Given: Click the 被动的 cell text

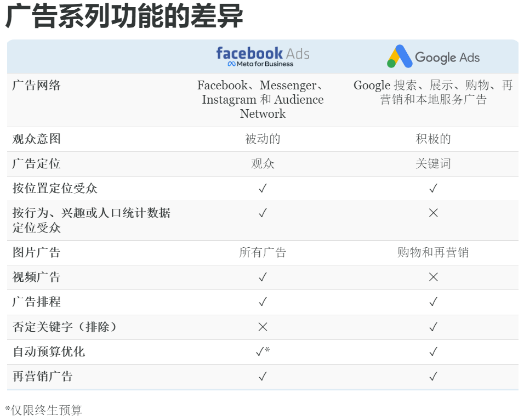Looking at the screenshot, I should pyautogui.click(x=263, y=139).
